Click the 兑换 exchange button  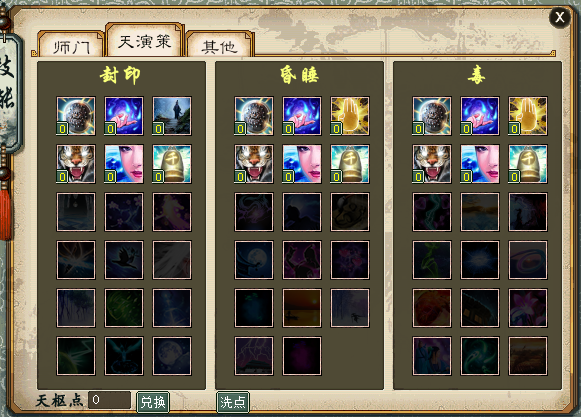click(x=153, y=402)
